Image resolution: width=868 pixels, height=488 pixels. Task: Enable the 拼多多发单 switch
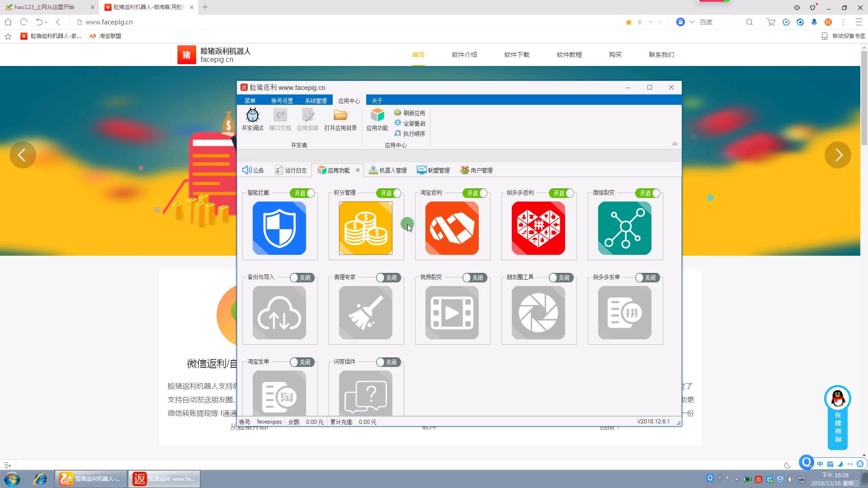coord(648,277)
